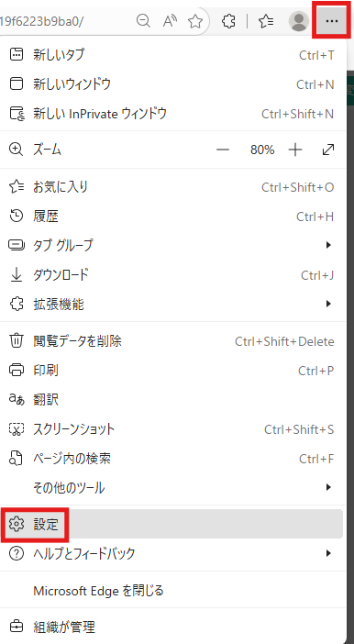Click the InPrivate window icon

pos(17,114)
